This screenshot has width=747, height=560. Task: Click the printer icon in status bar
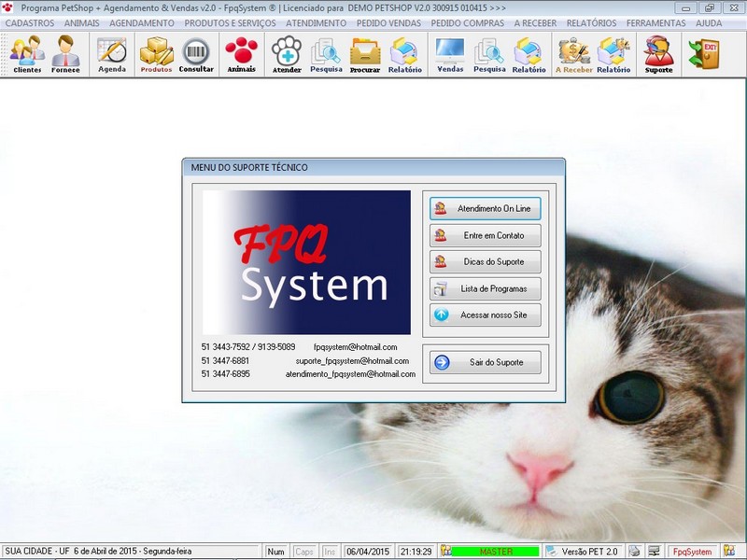point(634,551)
